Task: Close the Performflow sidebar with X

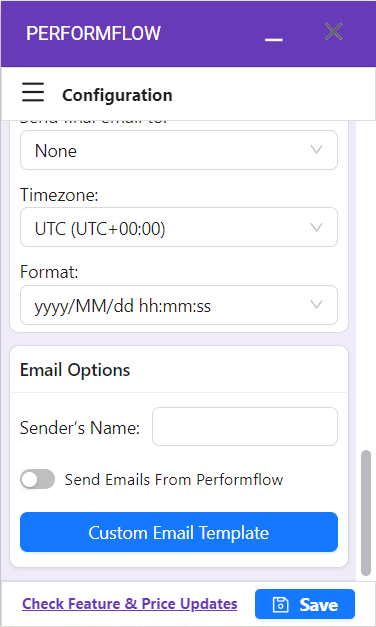Action: pos(334,32)
